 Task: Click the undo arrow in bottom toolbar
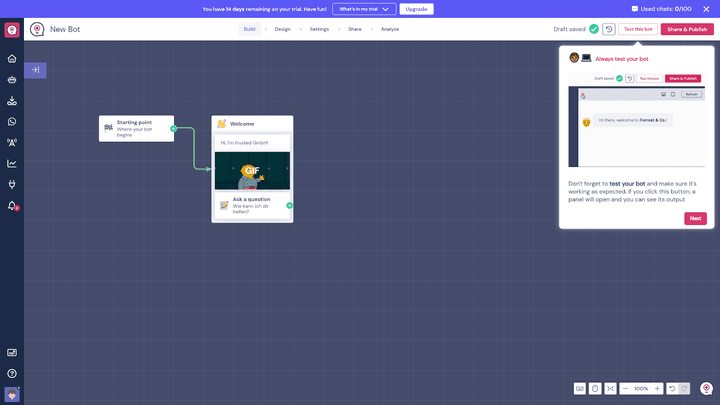click(x=673, y=388)
